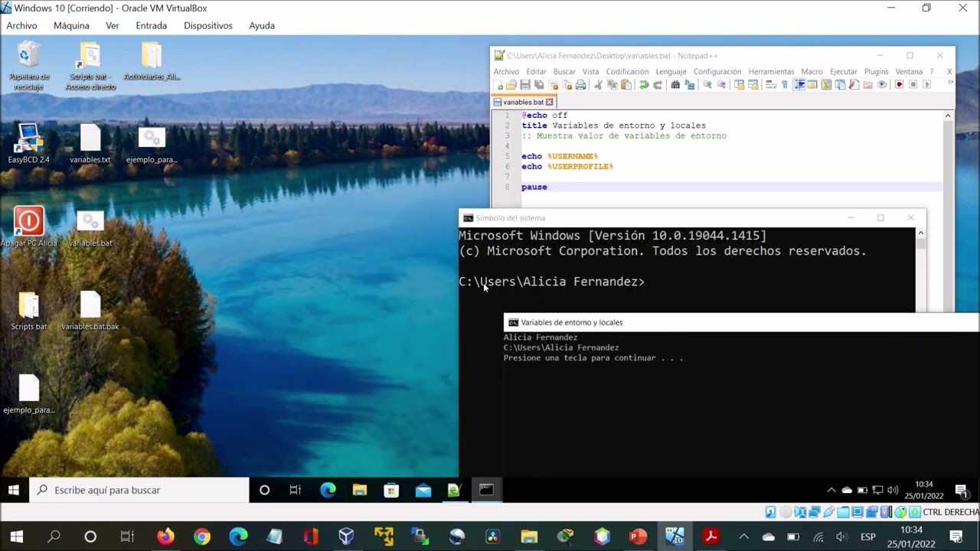This screenshot has width=980, height=551.
Task: Select variables.bat.bak file on desktop
Action: pyautogui.click(x=90, y=310)
